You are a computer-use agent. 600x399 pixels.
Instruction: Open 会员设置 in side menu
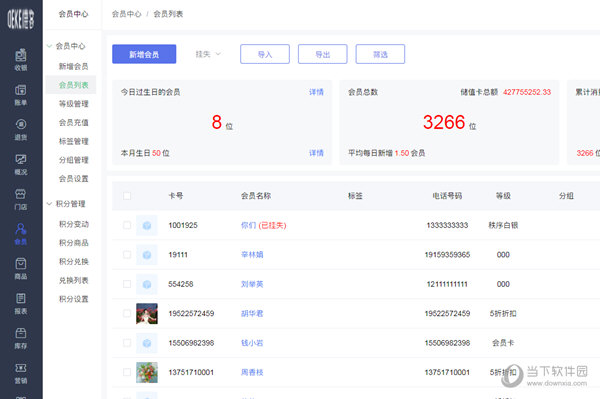point(73,179)
